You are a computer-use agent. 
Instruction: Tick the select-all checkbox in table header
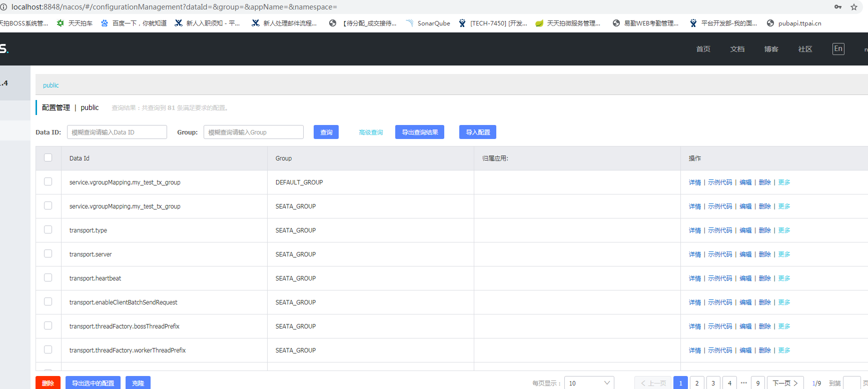pyautogui.click(x=48, y=157)
